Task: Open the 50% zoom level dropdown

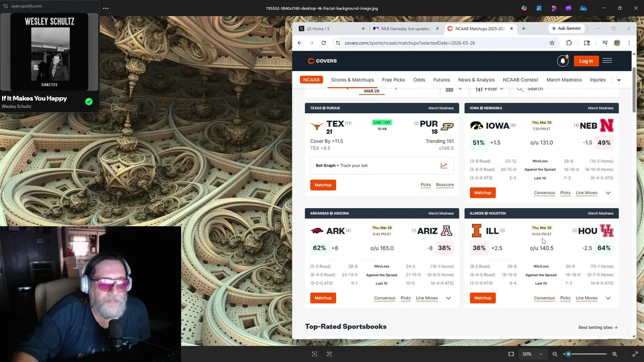Action: point(532,354)
